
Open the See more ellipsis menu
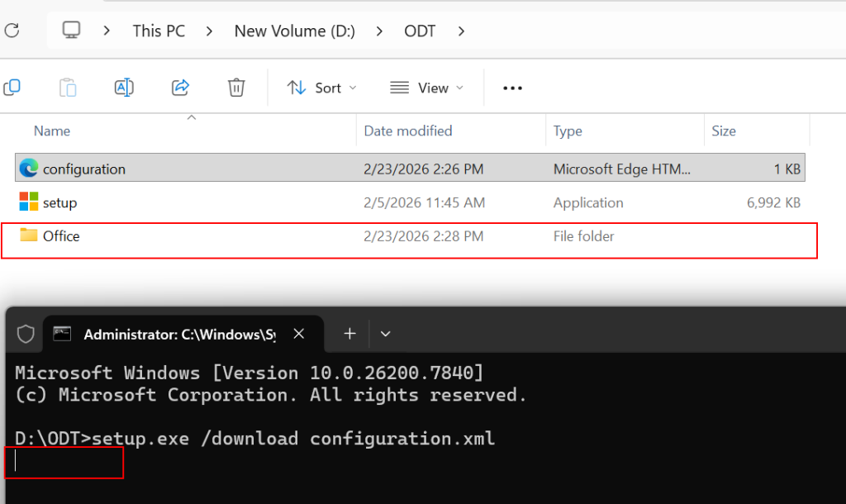512,88
